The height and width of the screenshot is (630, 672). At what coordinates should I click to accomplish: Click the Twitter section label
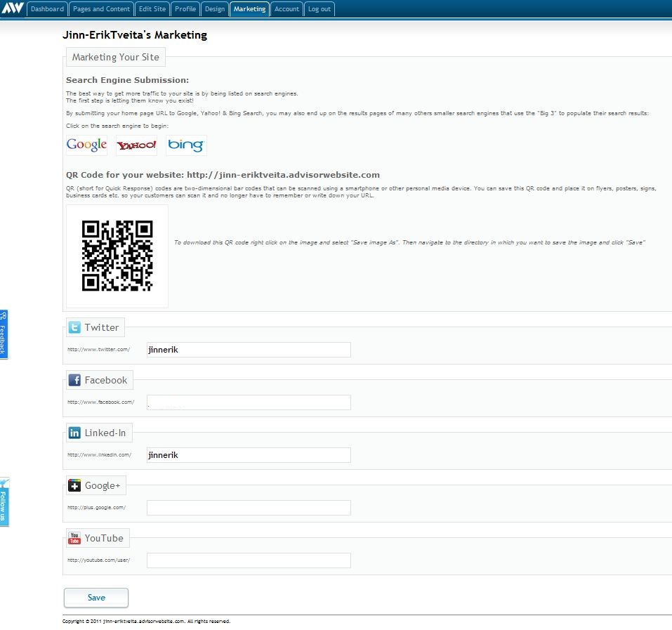102,327
